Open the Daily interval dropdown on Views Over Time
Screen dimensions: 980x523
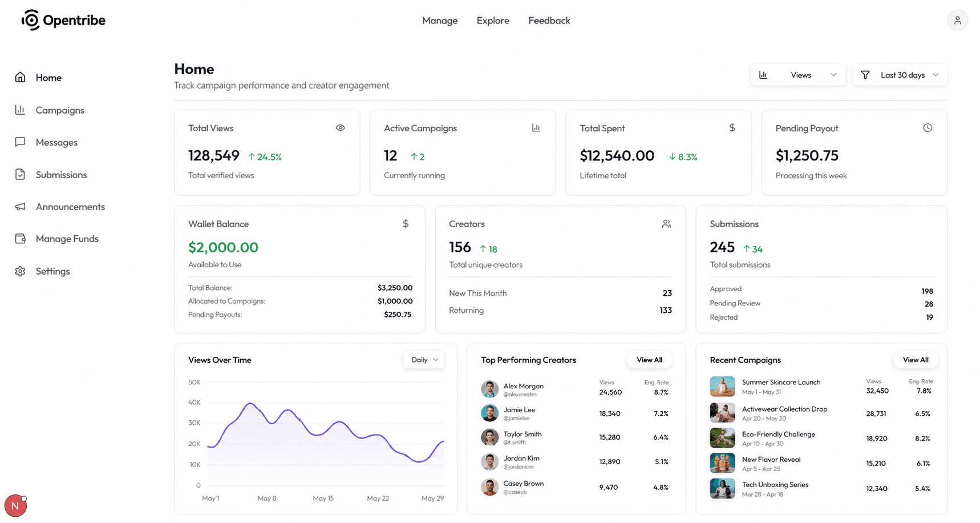coord(423,360)
